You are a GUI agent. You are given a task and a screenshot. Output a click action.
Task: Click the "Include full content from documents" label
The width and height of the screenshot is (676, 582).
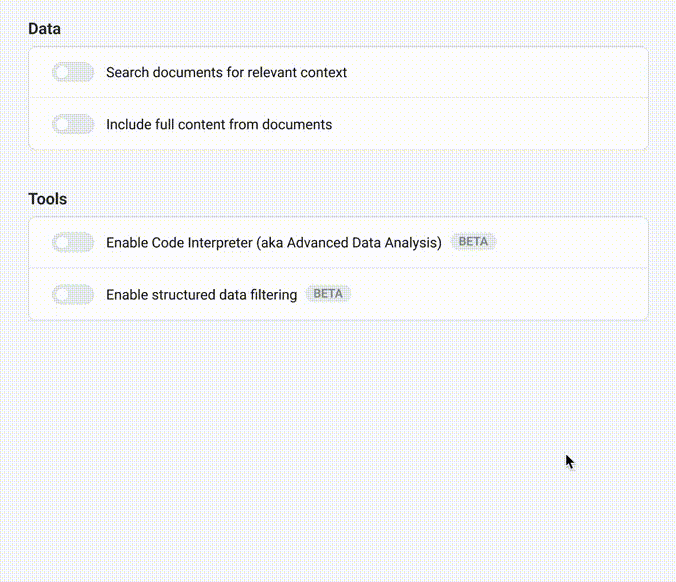(x=219, y=124)
